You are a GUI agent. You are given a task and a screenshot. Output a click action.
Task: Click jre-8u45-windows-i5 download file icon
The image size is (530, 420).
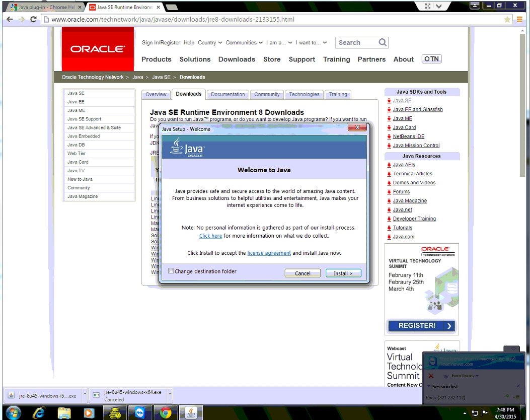click(11, 395)
